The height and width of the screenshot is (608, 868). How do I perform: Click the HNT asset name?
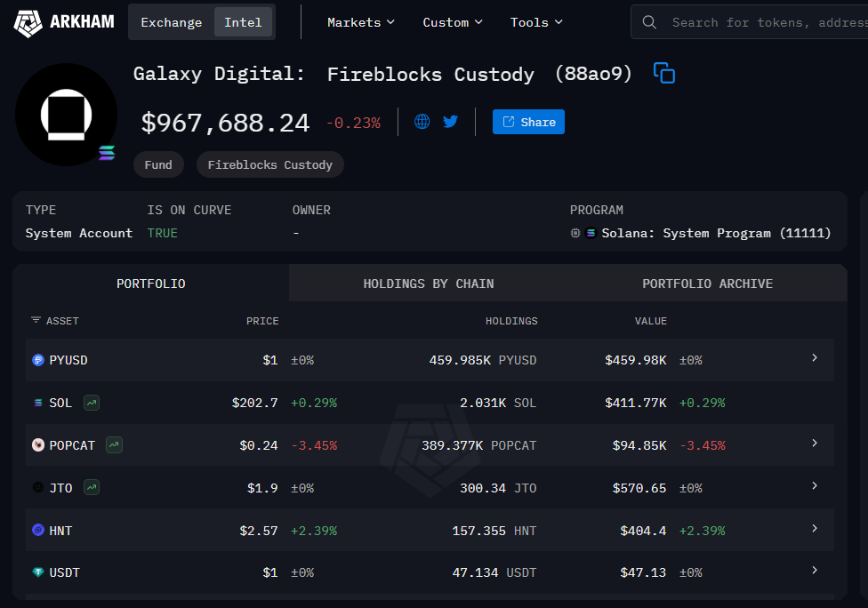tap(60, 531)
